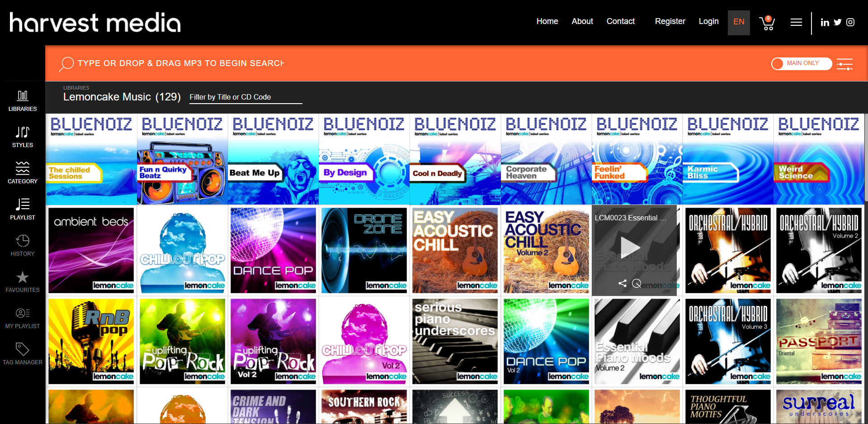Go to the About page
868x424 pixels.
coord(582,21)
